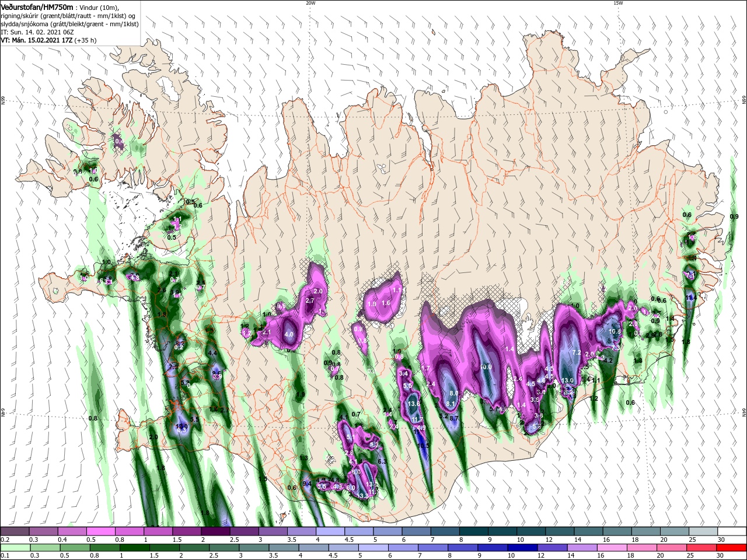The image size is (747, 560).
Task: Click the '0.2' legend label
Action: pyautogui.click(x=5, y=540)
